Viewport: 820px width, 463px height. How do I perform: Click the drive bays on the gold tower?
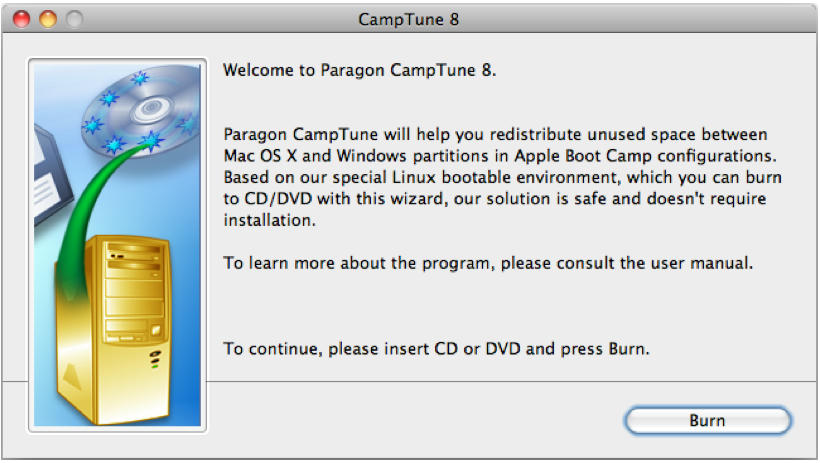[134, 291]
